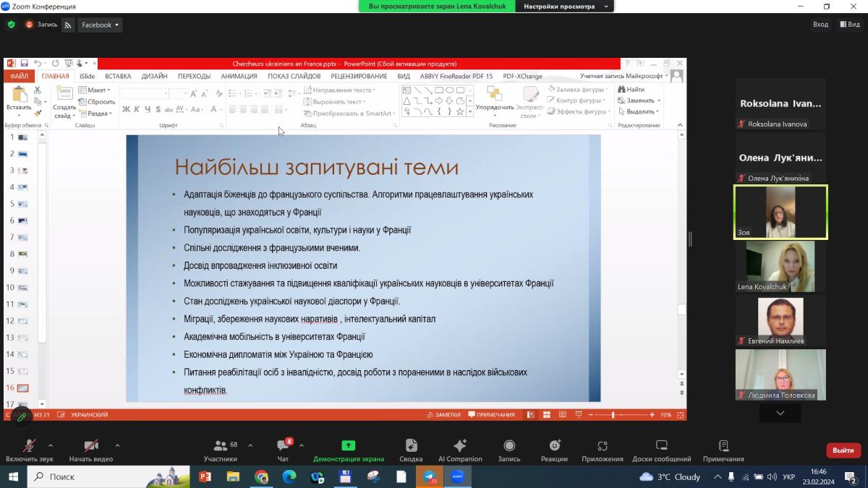The image size is (868, 488).
Task: Expand view settings dropdown at top
Action: tap(568, 7)
